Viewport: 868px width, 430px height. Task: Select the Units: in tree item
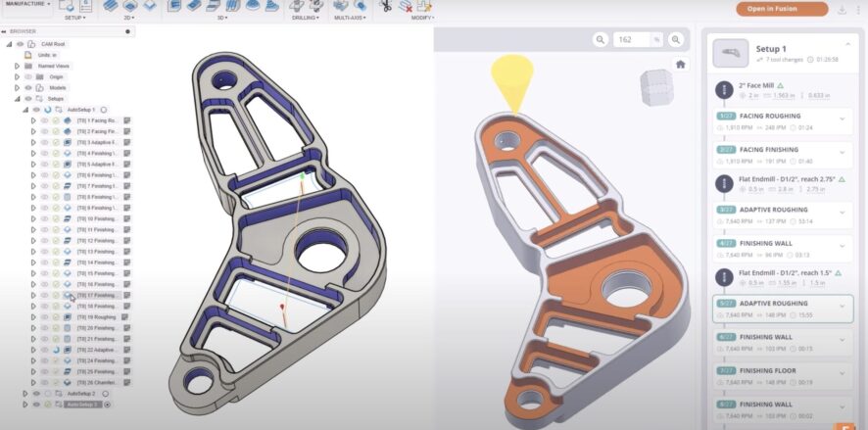(x=46, y=55)
